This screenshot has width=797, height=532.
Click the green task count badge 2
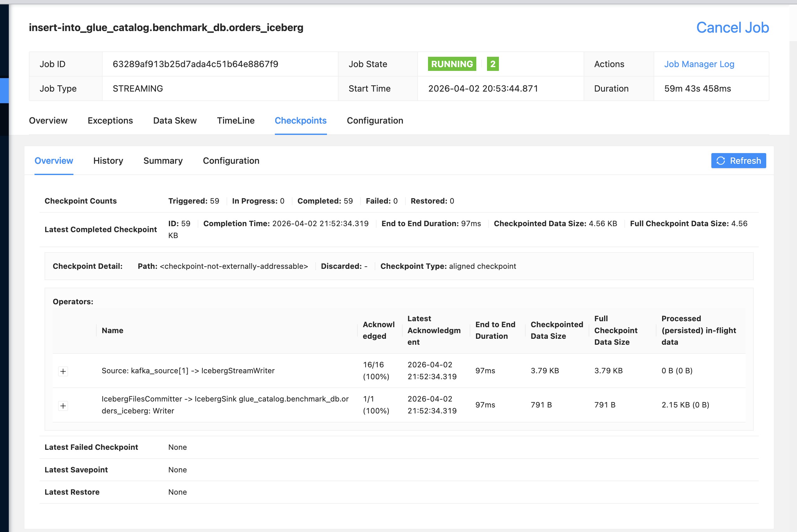pyautogui.click(x=493, y=64)
